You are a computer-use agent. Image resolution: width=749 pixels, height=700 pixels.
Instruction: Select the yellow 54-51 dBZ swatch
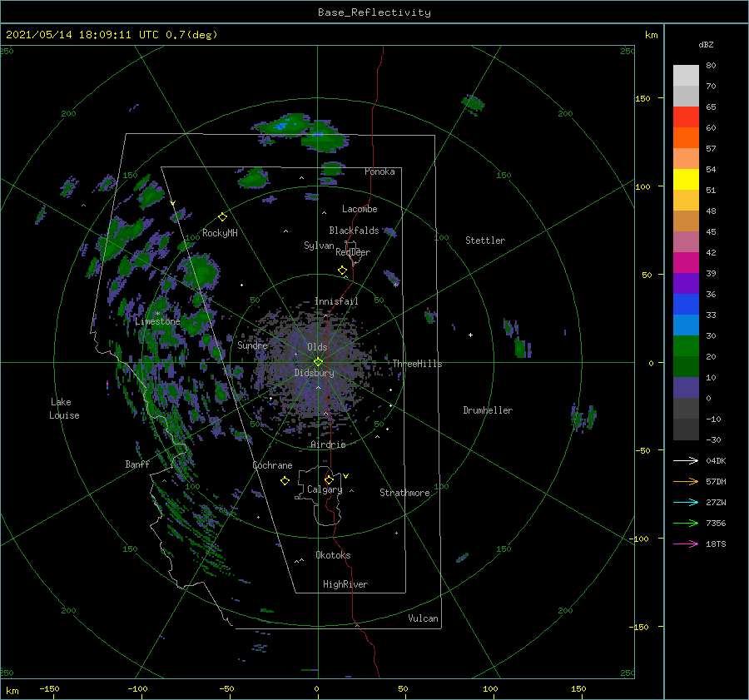tap(686, 180)
